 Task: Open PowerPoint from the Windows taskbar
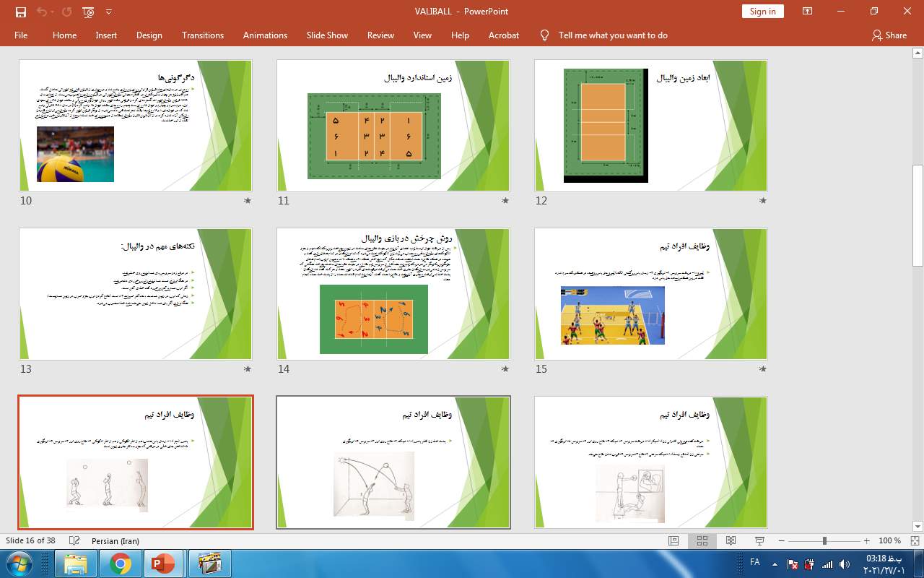164,564
